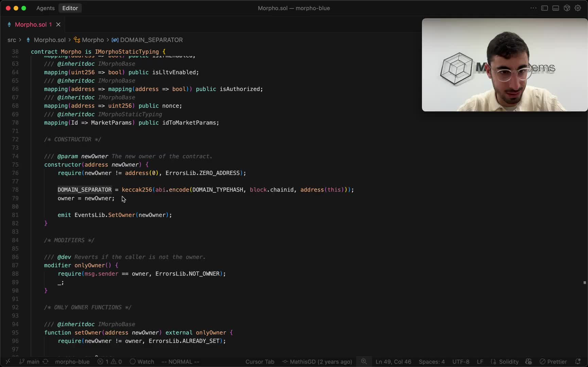Image resolution: width=588 pixels, height=367 pixels.
Task: Click the Cursor cube logo icon
Action: tap(567, 8)
